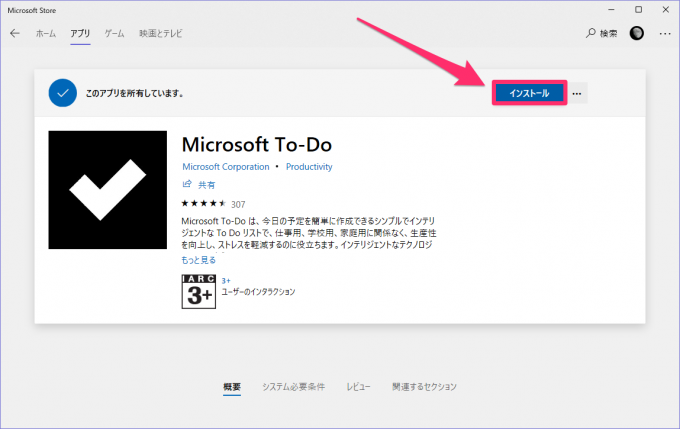The height and width of the screenshot is (429, 680).
Task: Select the 概要 section tab
Action: pos(232,386)
